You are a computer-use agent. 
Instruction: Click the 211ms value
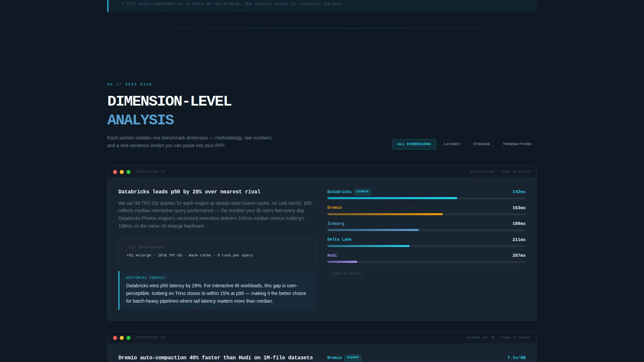pos(519,240)
